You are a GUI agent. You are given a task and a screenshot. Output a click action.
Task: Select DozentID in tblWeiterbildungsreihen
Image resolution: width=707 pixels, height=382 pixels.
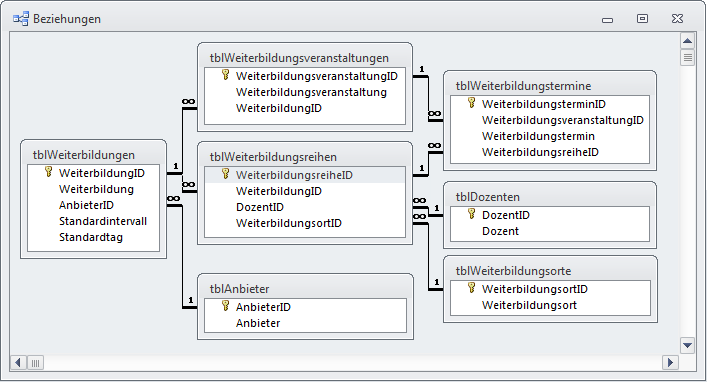tap(260, 207)
